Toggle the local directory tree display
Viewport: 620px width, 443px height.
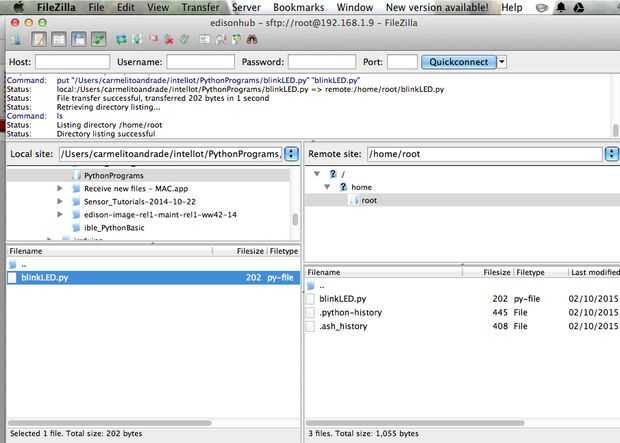pyautogui.click(x=59, y=40)
